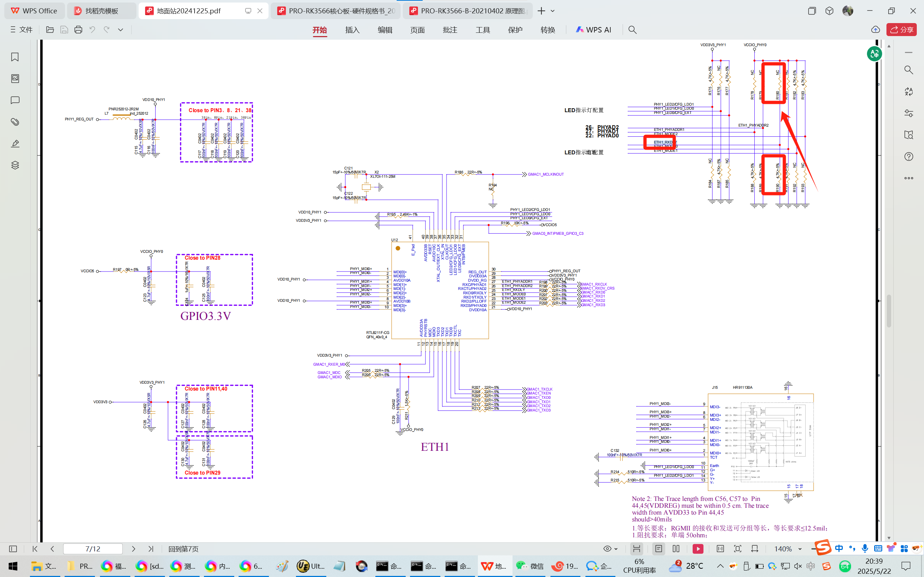Switch to the 批注 ribbon tab
Image resolution: width=924 pixels, height=577 pixels.
(450, 30)
